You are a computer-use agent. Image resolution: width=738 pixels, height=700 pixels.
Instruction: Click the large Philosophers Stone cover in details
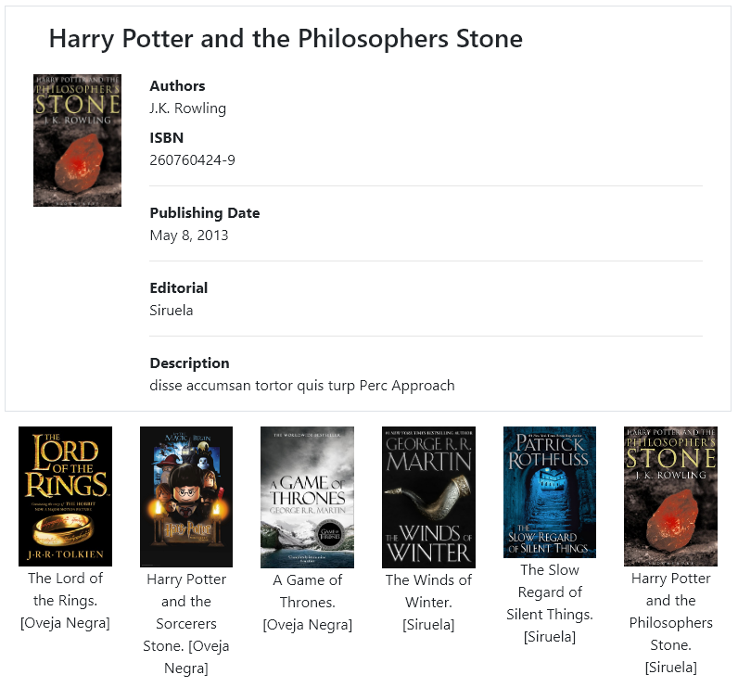pyautogui.click(x=77, y=140)
